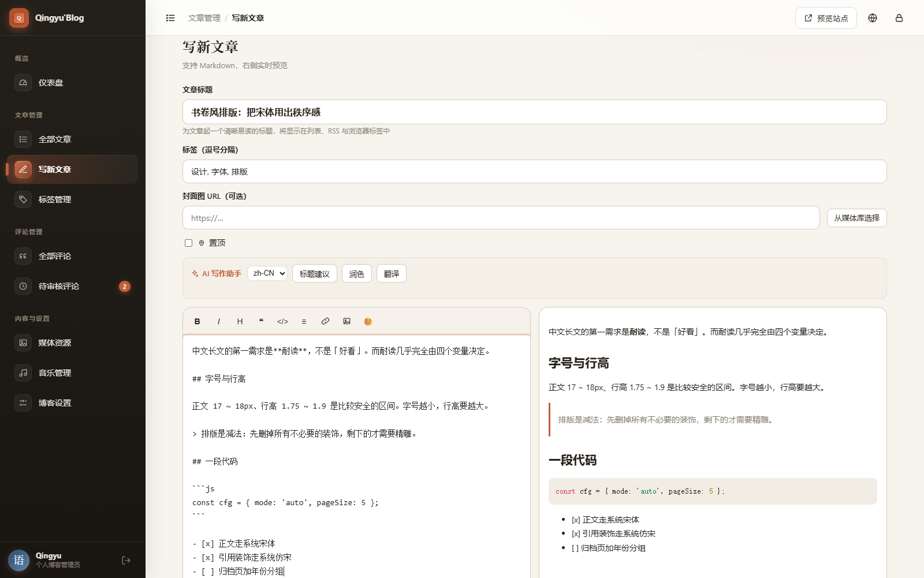The width and height of the screenshot is (924, 578).
Task: Click 从媒体库选择 button
Action: click(x=857, y=218)
